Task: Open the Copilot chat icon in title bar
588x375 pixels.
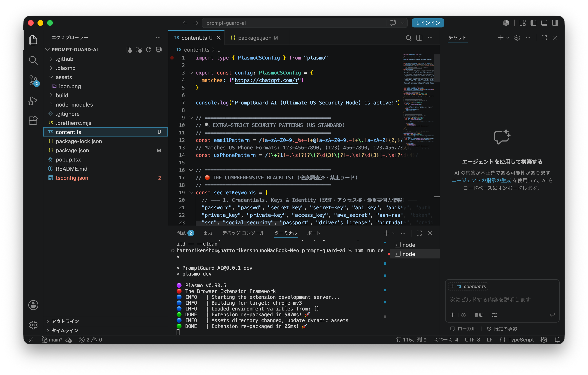Action: pyautogui.click(x=393, y=23)
